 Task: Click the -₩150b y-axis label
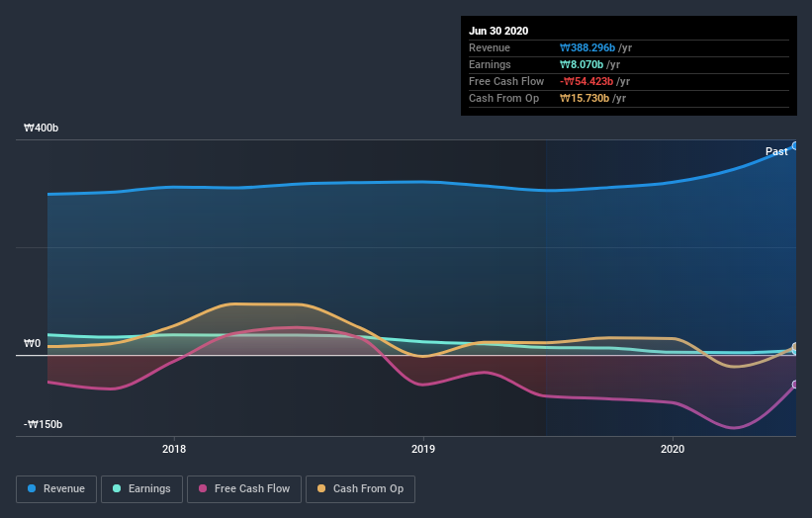[x=43, y=424]
